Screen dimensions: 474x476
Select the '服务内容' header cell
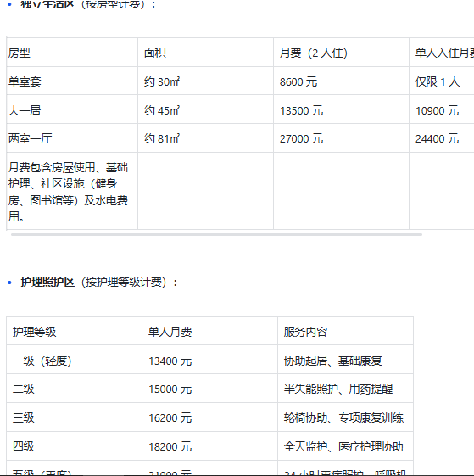[345, 331]
